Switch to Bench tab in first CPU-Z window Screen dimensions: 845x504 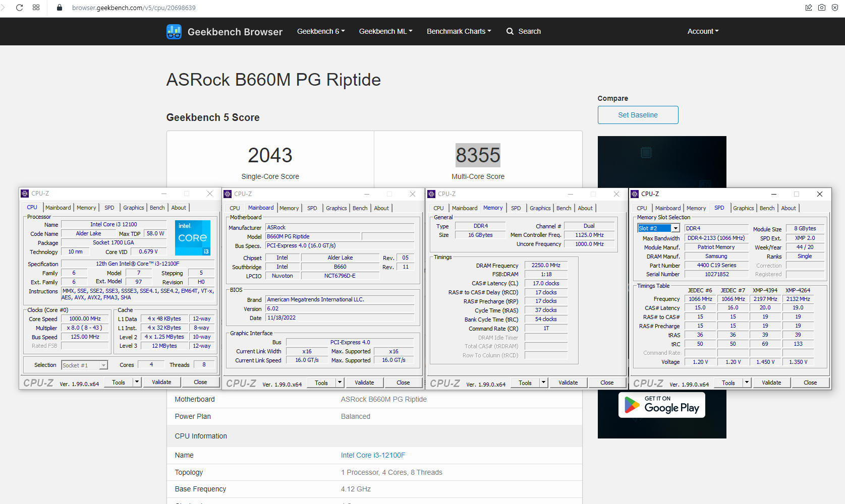157,208
